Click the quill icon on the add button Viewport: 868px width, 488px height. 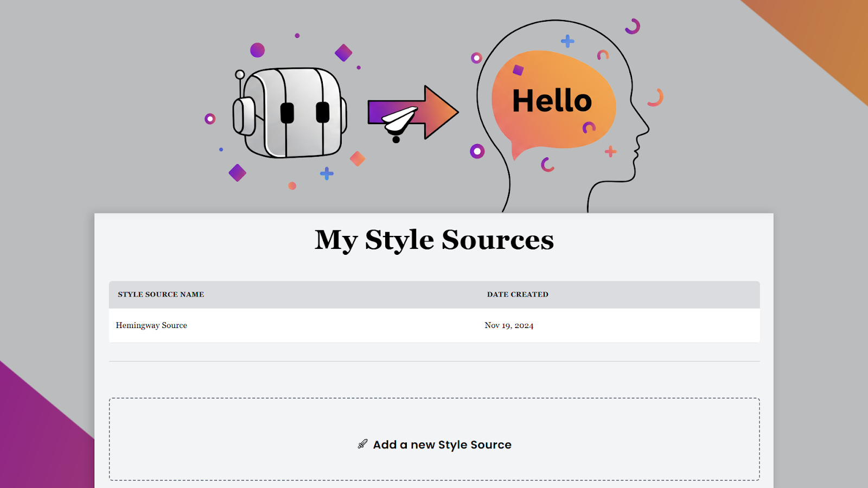[x=362, y=444]
